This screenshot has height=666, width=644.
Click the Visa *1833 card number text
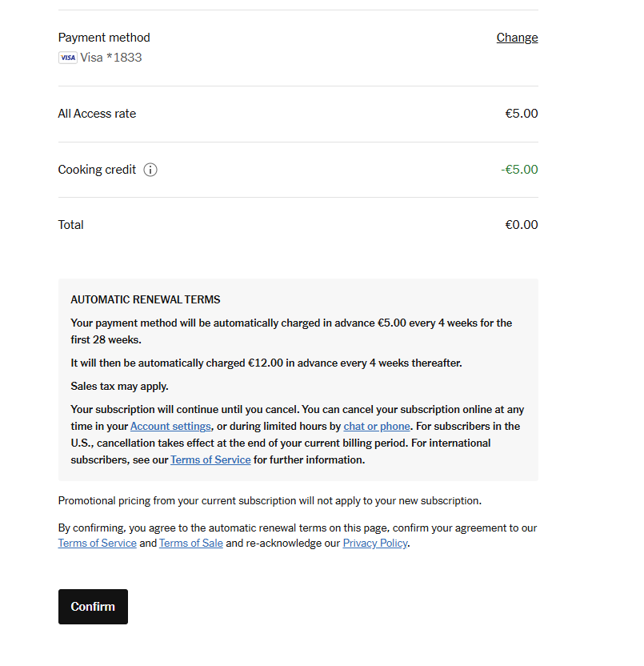click(111, 58)
